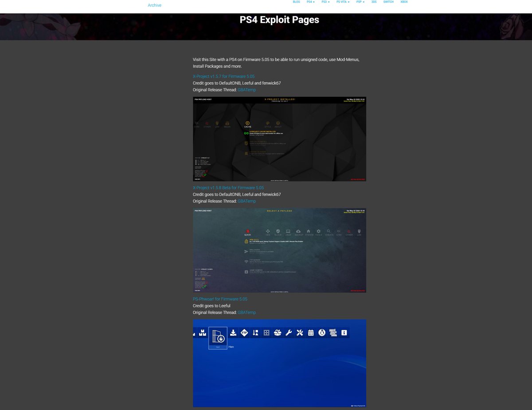Click the padlock icon beside HEN v2.1.3
This screenshot has height=410, width=532.
[x=246, y=241]
